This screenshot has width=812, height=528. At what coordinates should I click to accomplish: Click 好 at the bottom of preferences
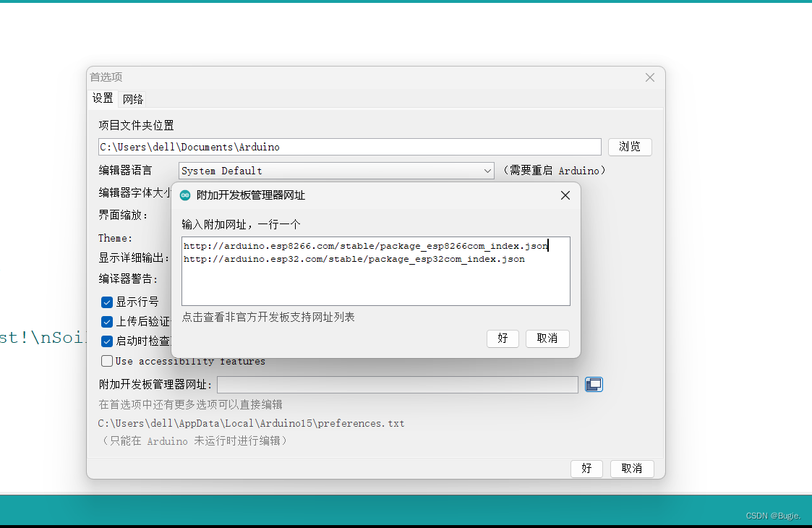point(586,469)
